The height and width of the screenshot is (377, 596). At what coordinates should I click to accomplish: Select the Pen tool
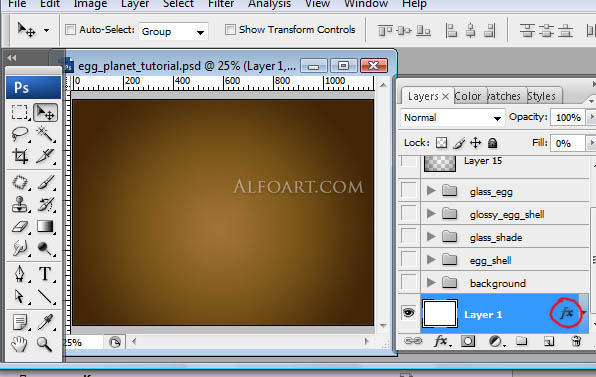pos(20,274)
